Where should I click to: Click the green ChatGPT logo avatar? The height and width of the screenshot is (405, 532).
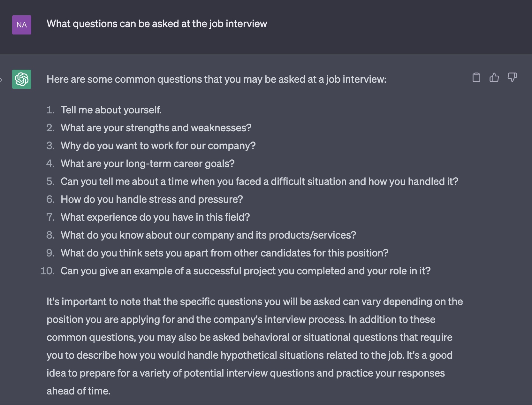(22, 79)
